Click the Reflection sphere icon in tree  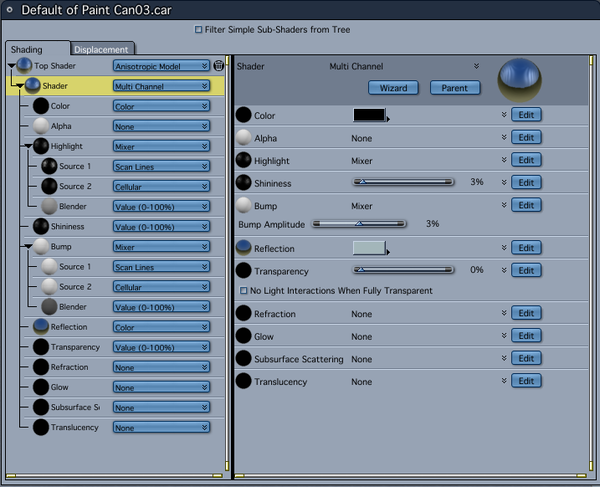[x=41, y=327]
